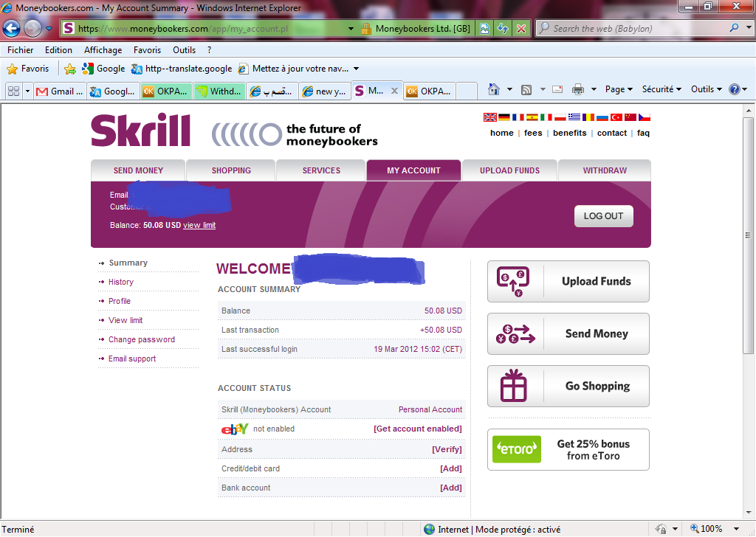The height and width of the screenshot is (537, 756).
Task: Click the Get account enabled link
Action: click(x=418, y=429)
